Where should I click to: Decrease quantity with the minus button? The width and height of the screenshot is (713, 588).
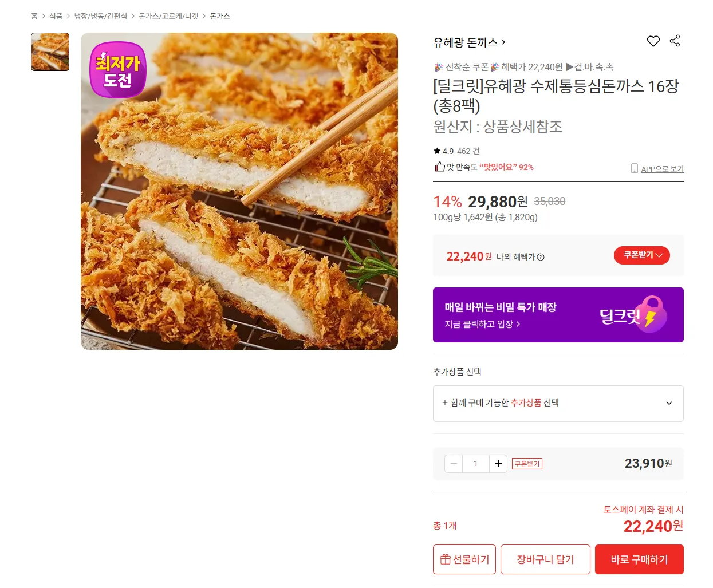click(454, 464)
